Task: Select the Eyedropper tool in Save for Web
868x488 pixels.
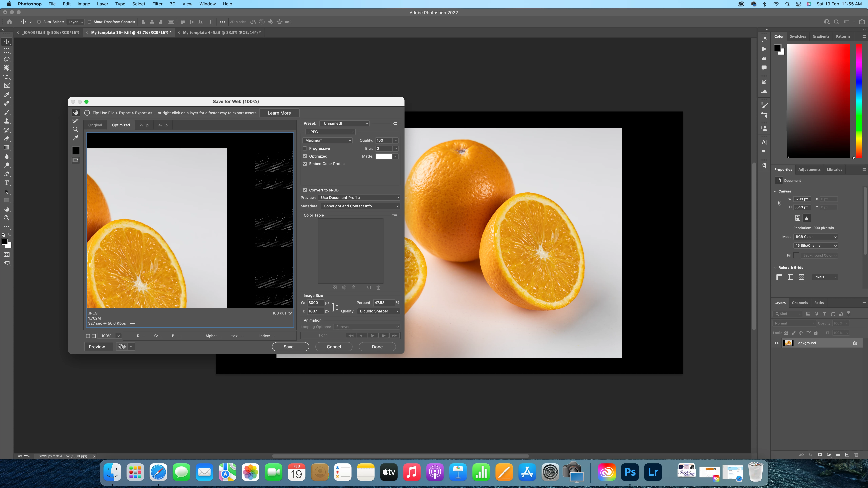Action: [75, 138]
